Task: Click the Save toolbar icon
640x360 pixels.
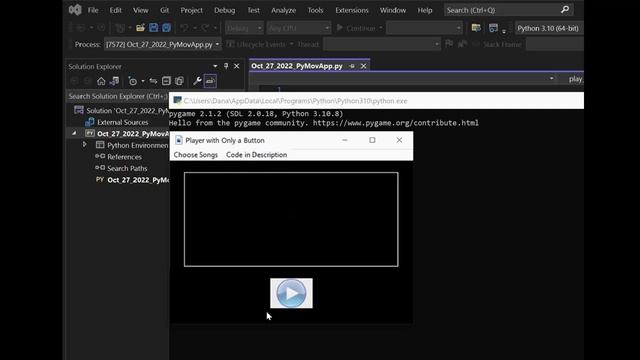Action: 153,28
